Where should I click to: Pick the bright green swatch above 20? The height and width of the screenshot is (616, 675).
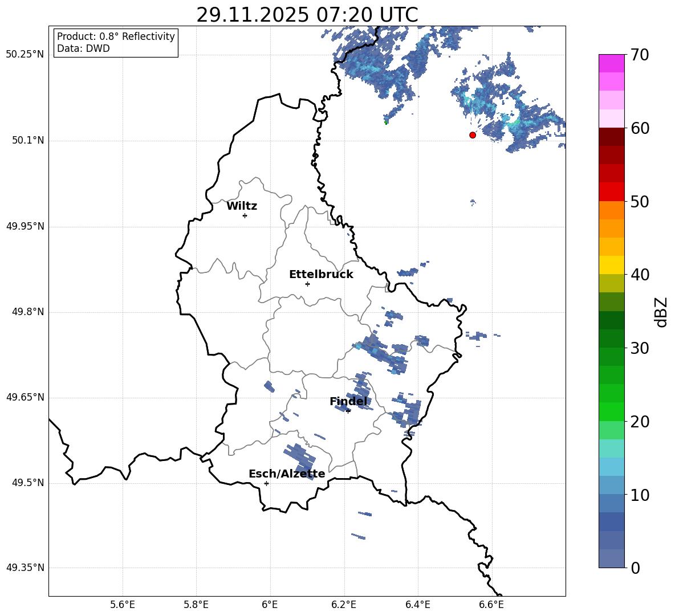[x=612, y=411]
